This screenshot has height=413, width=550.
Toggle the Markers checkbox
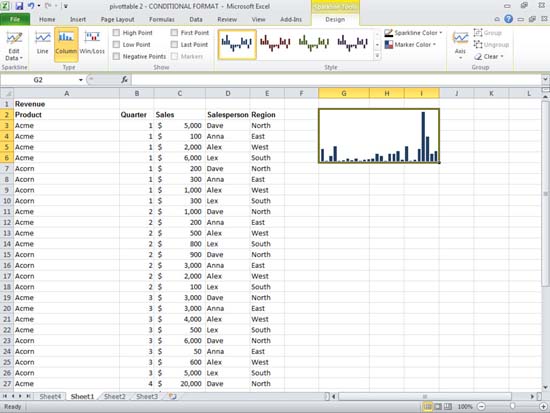coord(174,56)
